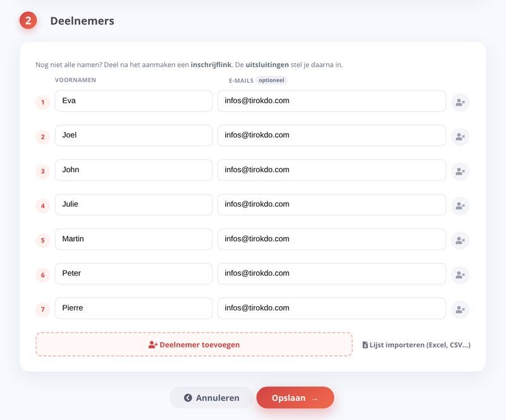The width and height of the screenshot is (506, 420).
Task: Open Lijst importeren (Excel, CSV...) link
Action: pos(416,345)
